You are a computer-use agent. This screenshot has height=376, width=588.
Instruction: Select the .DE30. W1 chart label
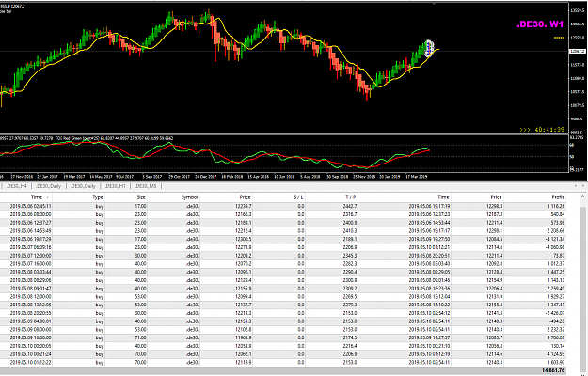pos(540,24)
